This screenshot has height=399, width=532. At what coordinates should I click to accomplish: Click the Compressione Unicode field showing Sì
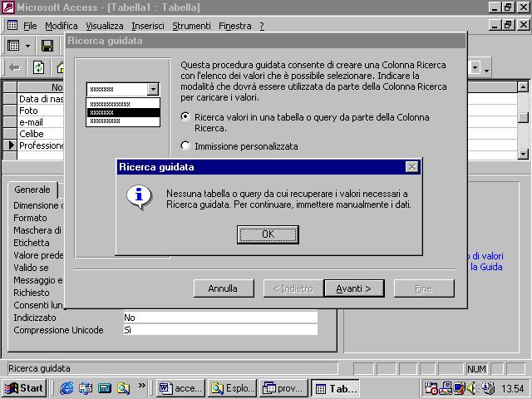[x=220, y=330]
